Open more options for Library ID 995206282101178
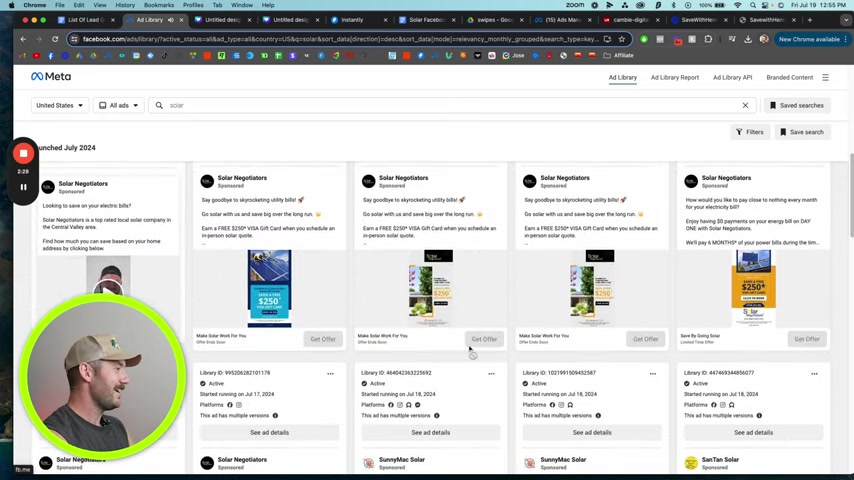This screenshot has height=480, width=854. point(331,374)
